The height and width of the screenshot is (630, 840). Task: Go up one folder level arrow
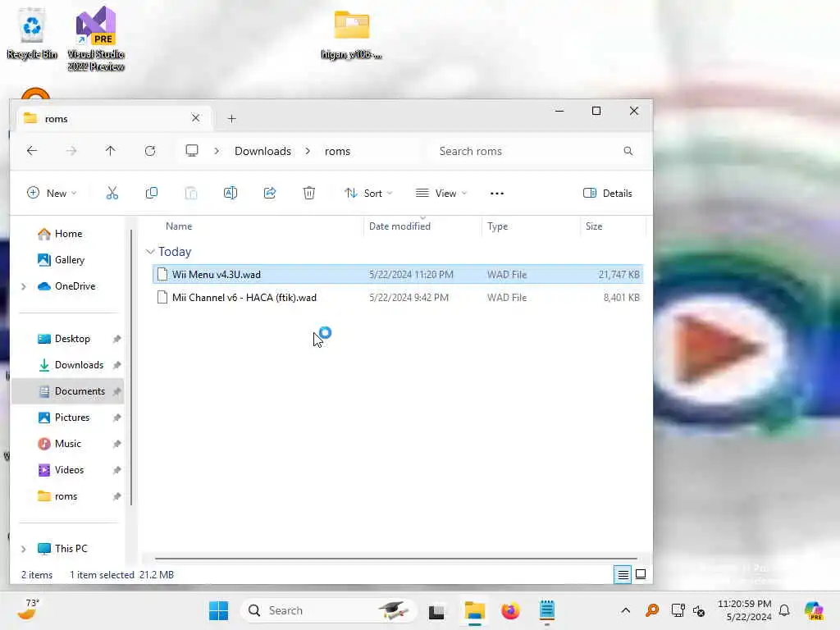(111, 151)
